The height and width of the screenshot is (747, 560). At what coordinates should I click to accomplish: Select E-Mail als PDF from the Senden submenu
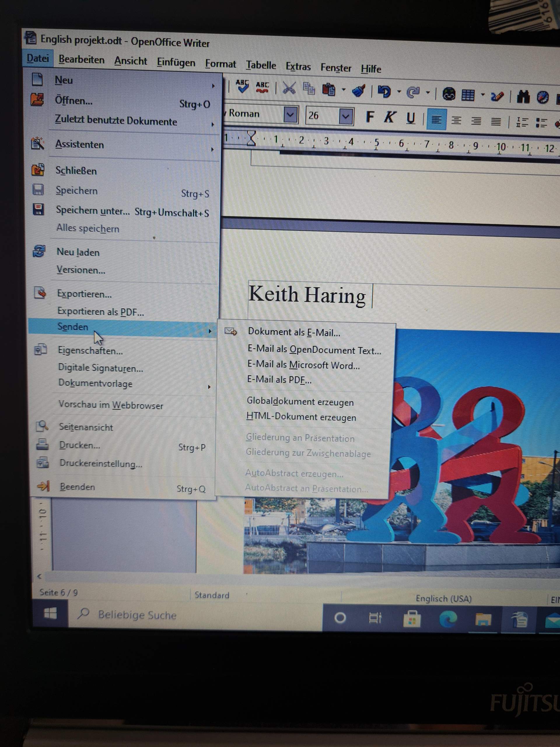point(279,380)
